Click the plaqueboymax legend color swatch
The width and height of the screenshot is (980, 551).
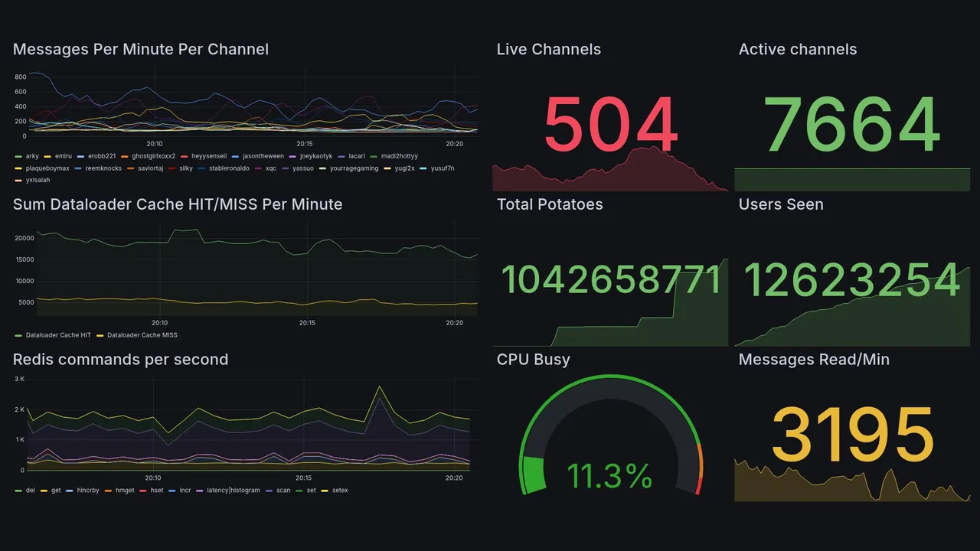19,168
